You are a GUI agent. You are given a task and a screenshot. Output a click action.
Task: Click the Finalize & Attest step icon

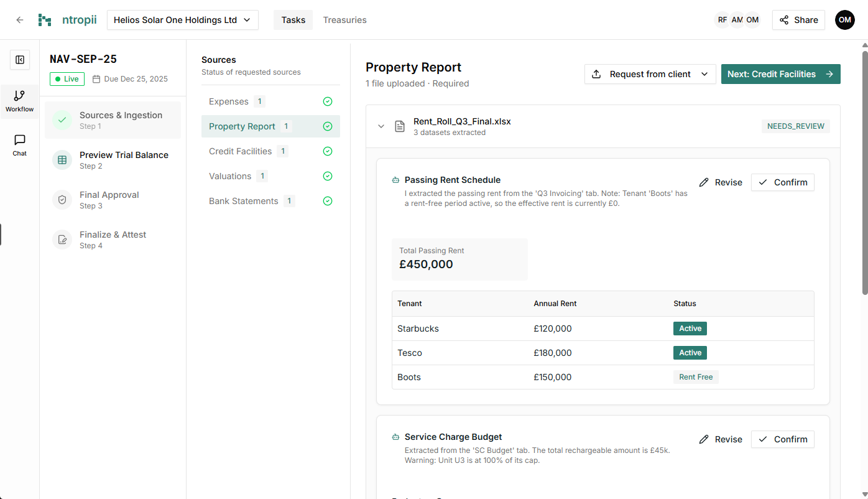[x=62, y=240]
